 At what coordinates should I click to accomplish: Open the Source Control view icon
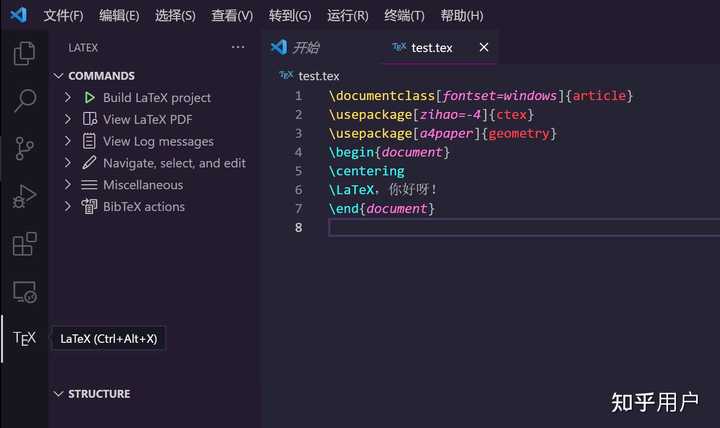pyautogui.click(x=25, y=149)
